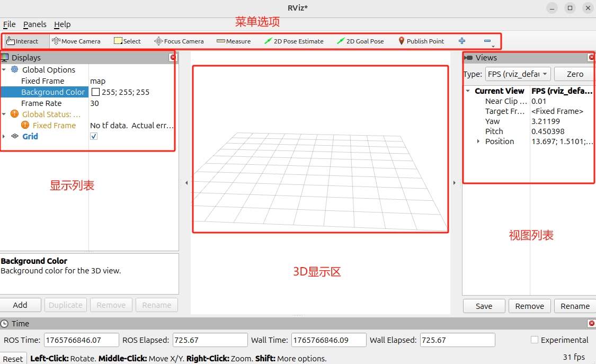This screenshot has width=596, height=364.
Task: Activate the Move Camera tool
Action: pos(76,41)
